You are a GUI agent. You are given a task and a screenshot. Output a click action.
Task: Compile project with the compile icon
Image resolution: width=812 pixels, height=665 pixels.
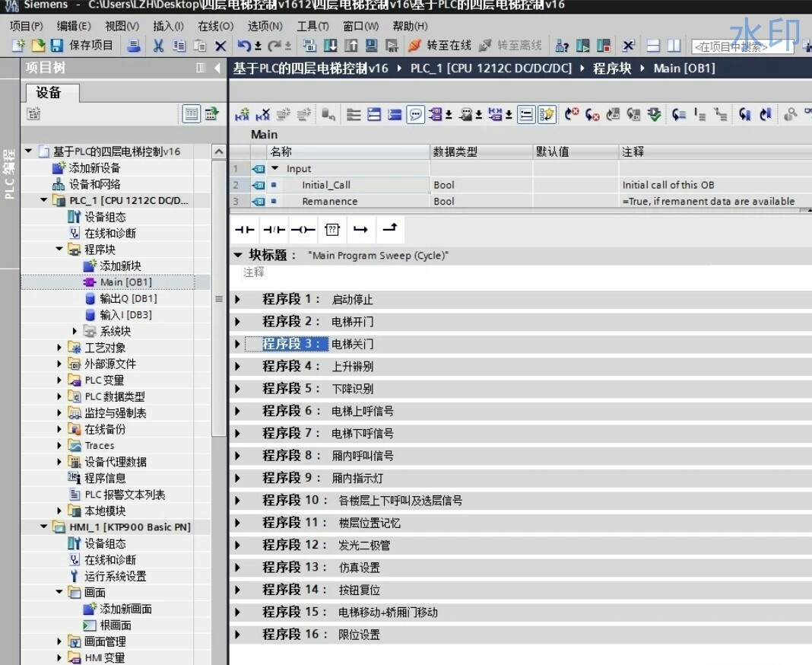click(x=309, y=46)
